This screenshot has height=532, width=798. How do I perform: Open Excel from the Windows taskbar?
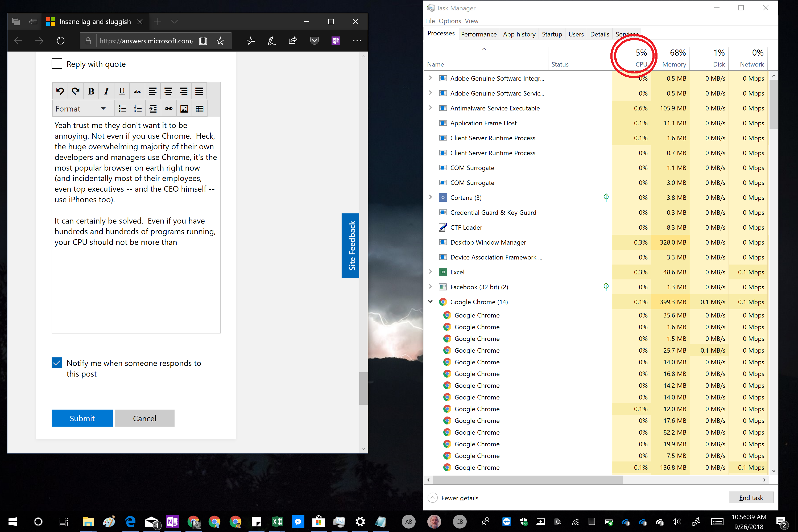point(277,521)
